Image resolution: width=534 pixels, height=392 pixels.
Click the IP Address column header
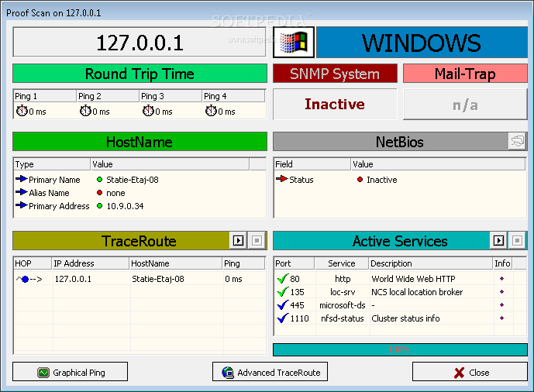pyautogui.click(x=91, y=263)
